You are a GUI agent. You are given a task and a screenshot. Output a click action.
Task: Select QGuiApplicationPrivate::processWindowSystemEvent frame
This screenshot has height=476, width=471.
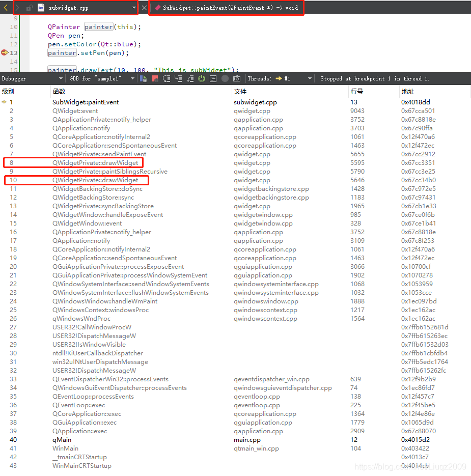click(x=235, y=275)
